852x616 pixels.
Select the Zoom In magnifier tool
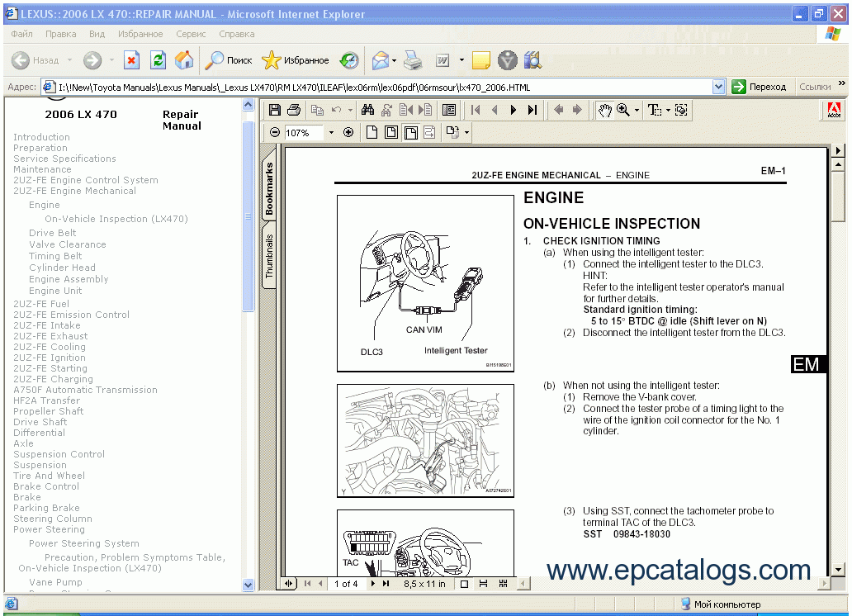623,111
